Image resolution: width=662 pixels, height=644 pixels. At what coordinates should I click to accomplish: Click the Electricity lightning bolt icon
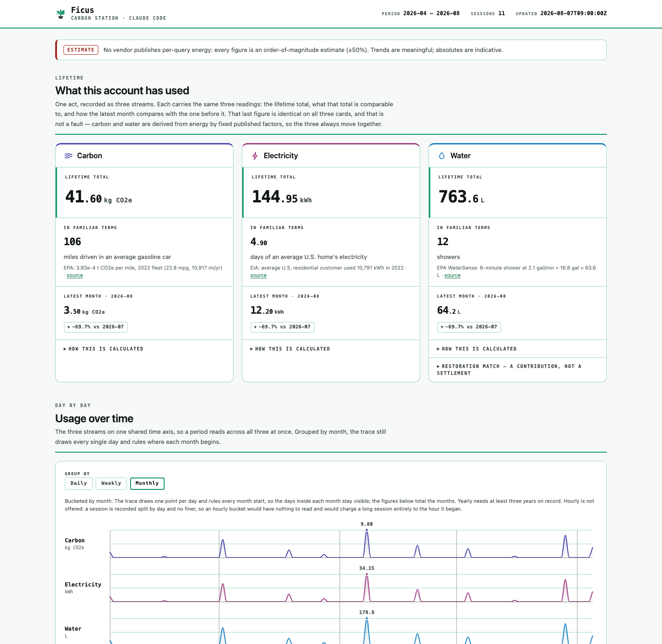pyautogui.click(x=255, y=156)
